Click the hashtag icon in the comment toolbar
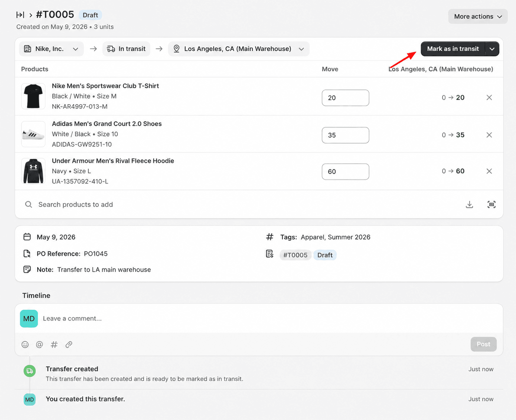This screenshot has height=420, width=516. coord(54,344)
